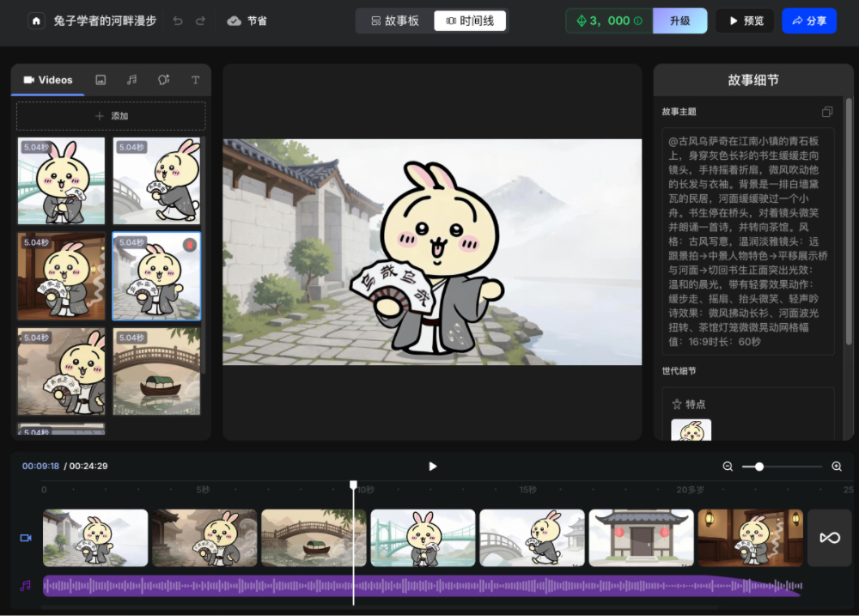Click the 预览 preview button

[x=744, y=20]
